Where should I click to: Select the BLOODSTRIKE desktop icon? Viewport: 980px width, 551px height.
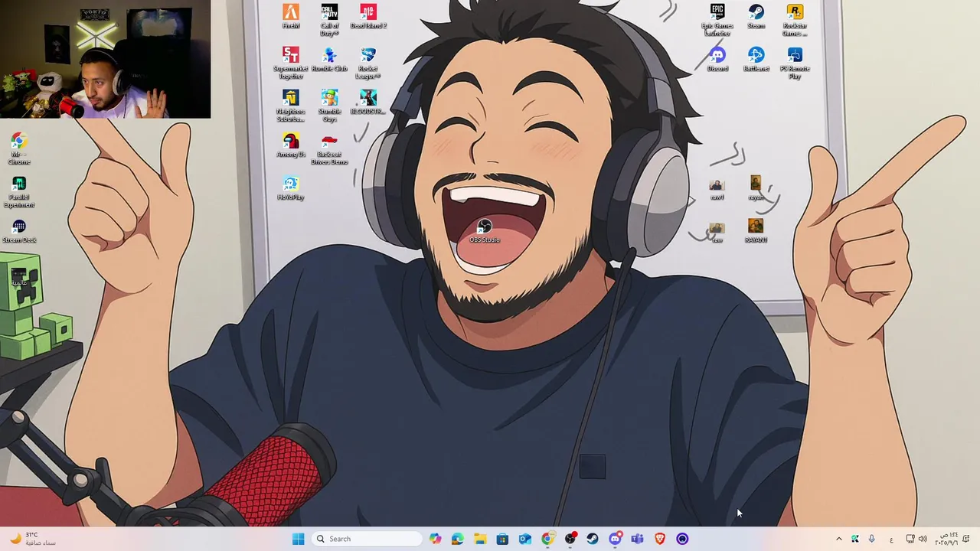pos(368,103)
